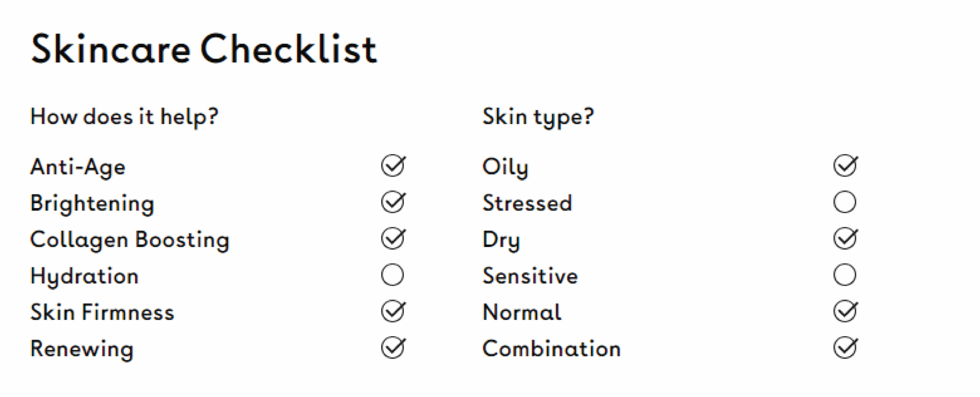Click the Skincare Checklist heading
The height and width of the screenshot is (397, 980).
pos(204,49)
